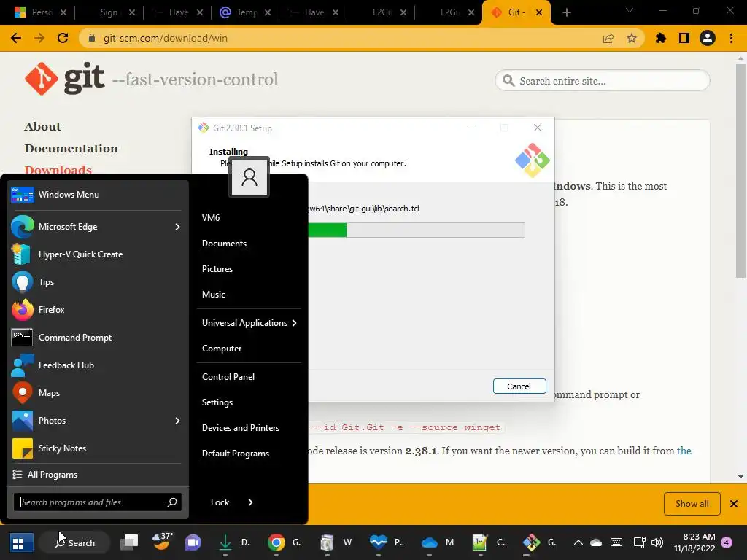Open the Documentation link on git site

pos(71,149)
